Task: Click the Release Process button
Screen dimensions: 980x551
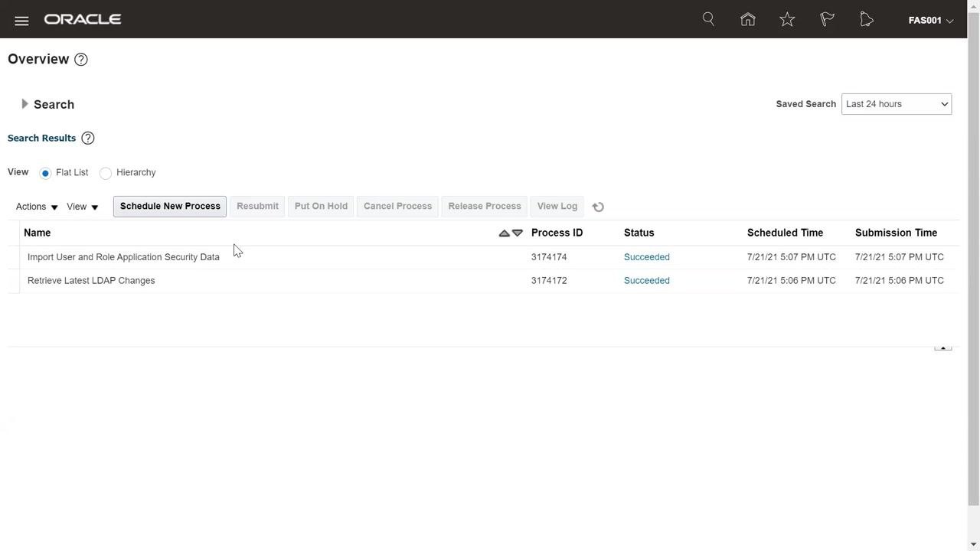Action: click(485, 207)
